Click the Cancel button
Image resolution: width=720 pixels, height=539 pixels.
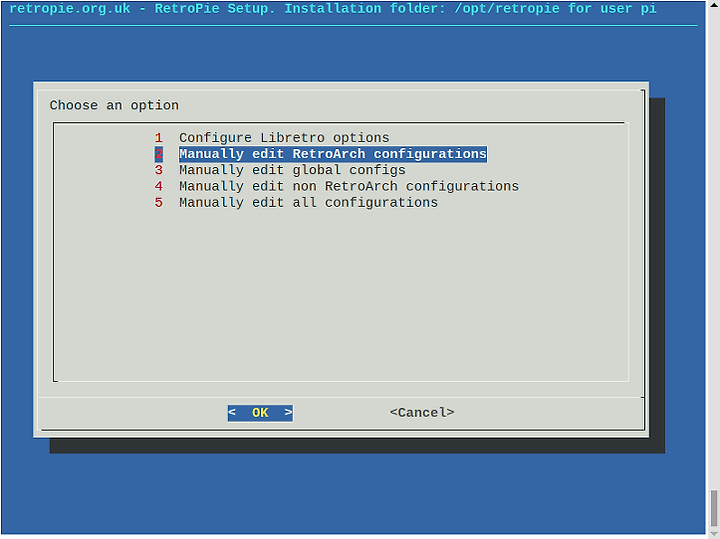click(x=422, y=413)
